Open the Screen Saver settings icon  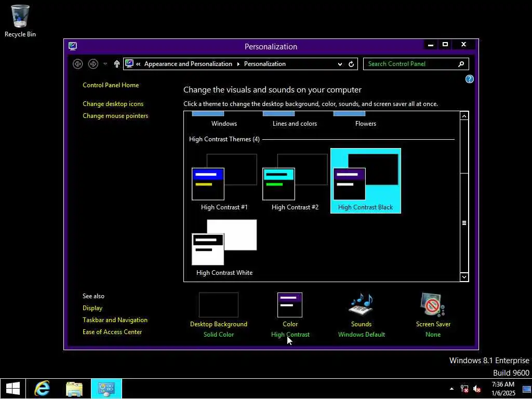click(x=433, y=304)
